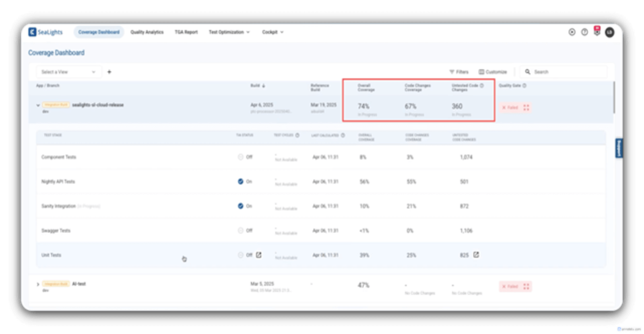
Task: Click the 67% code changes coverage value
Action: point(411,107)
